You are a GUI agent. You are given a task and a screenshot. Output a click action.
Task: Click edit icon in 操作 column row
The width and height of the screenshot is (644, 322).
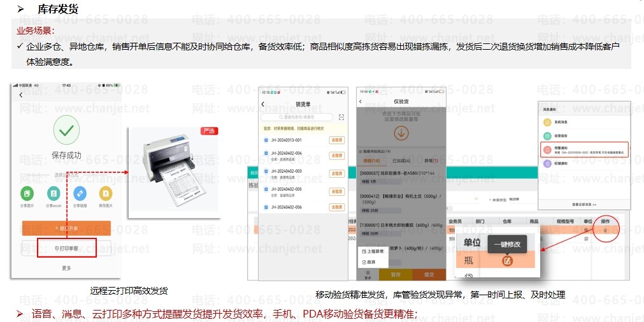pos(606,230)
